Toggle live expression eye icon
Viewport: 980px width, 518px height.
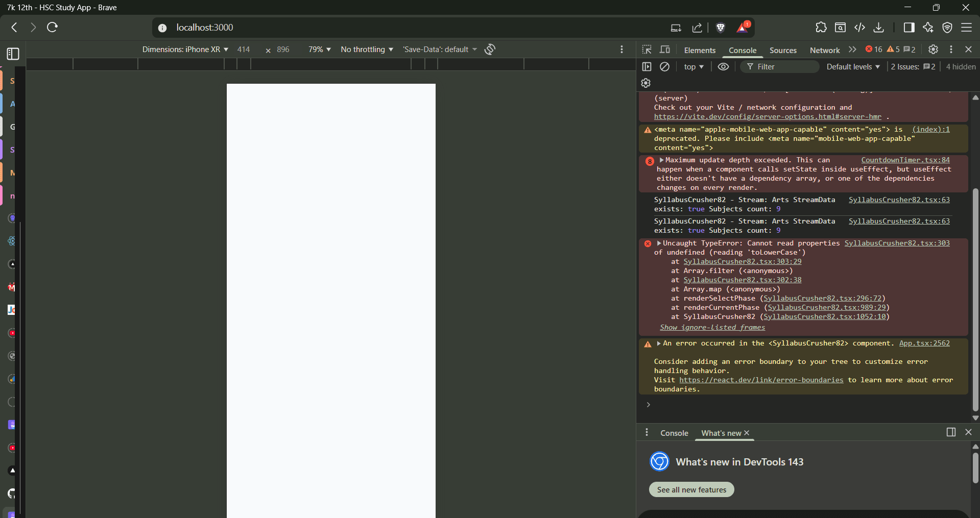tap(723, 67)
